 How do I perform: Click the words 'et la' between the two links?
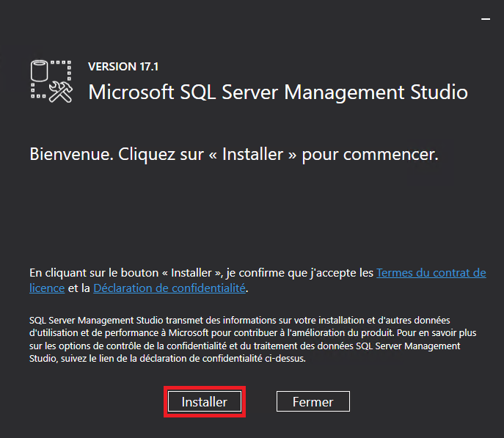79,288
